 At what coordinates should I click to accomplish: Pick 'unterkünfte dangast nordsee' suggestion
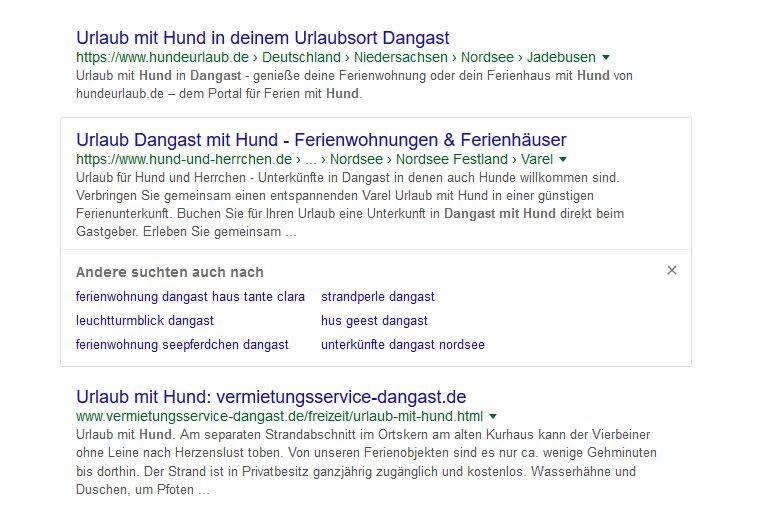click(402, 345)
